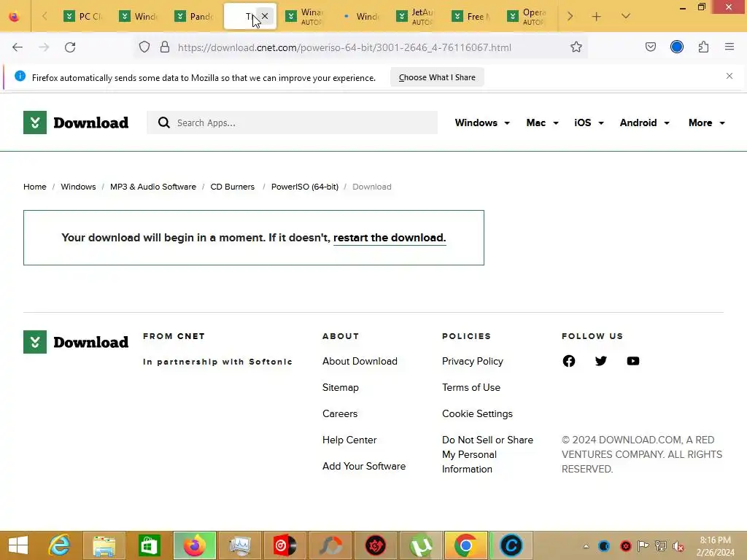Screen dimensions: 747x560
Task: Open the list all tabs dropdown
Action: coord(625,16)
